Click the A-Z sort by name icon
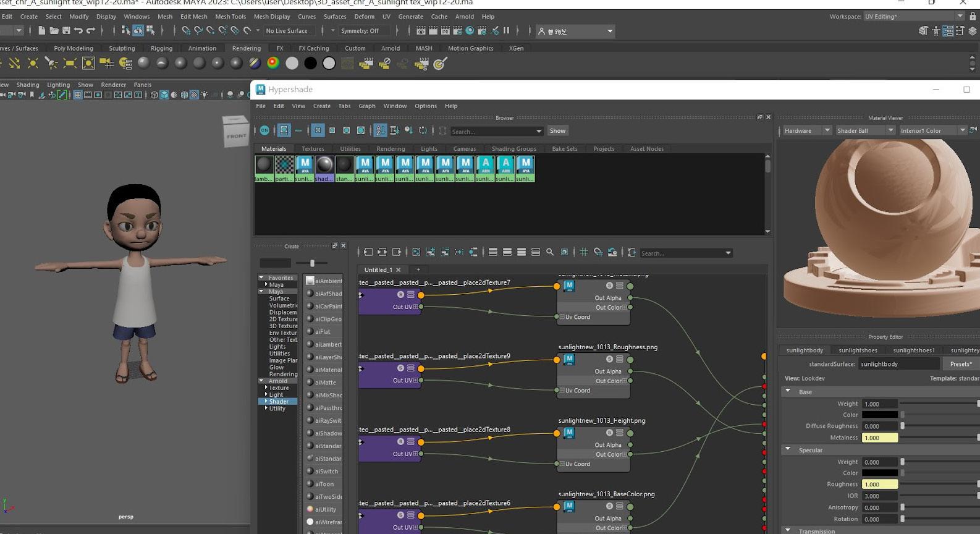The image size is (980, 534). (380, 130)
